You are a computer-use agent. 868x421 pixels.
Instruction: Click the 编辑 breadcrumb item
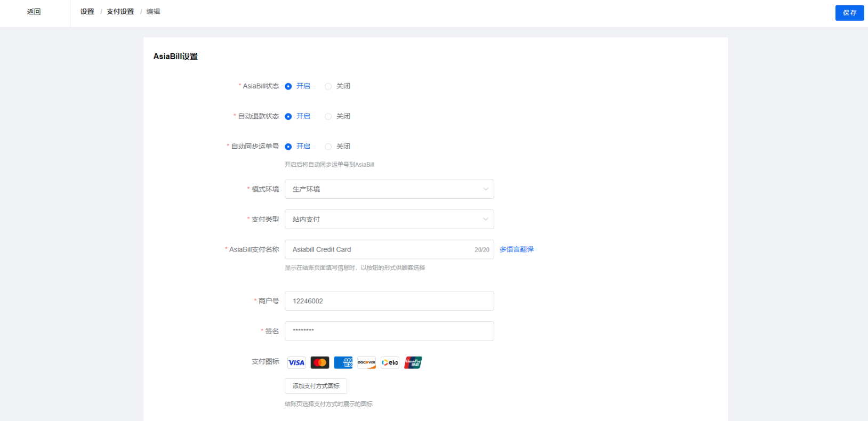[153, 12]
